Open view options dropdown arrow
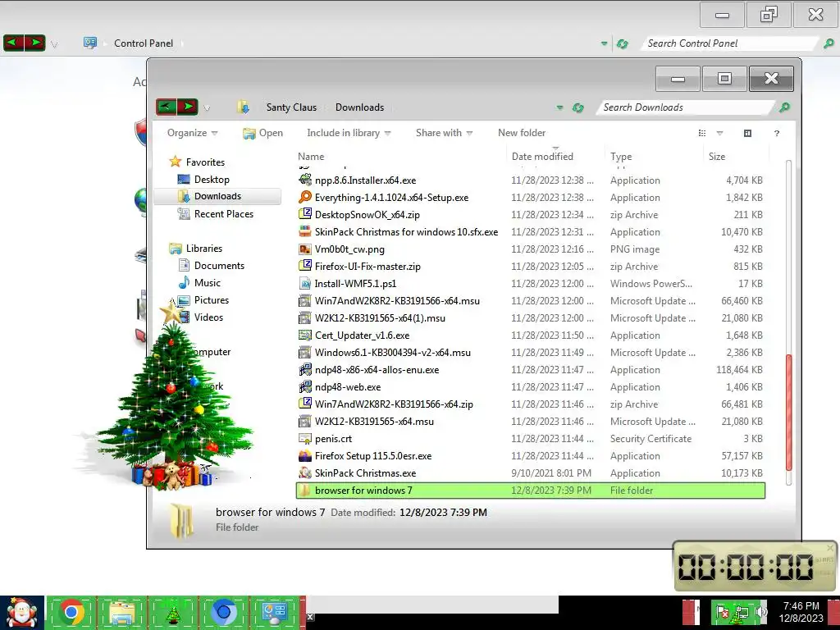This screenshot has height=630, width=840. 719,133
